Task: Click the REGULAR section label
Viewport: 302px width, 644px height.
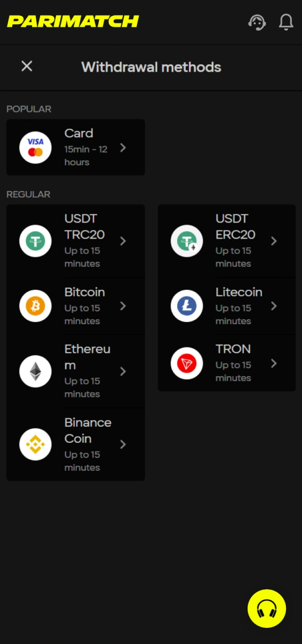Action: click(x=29, y=194)
